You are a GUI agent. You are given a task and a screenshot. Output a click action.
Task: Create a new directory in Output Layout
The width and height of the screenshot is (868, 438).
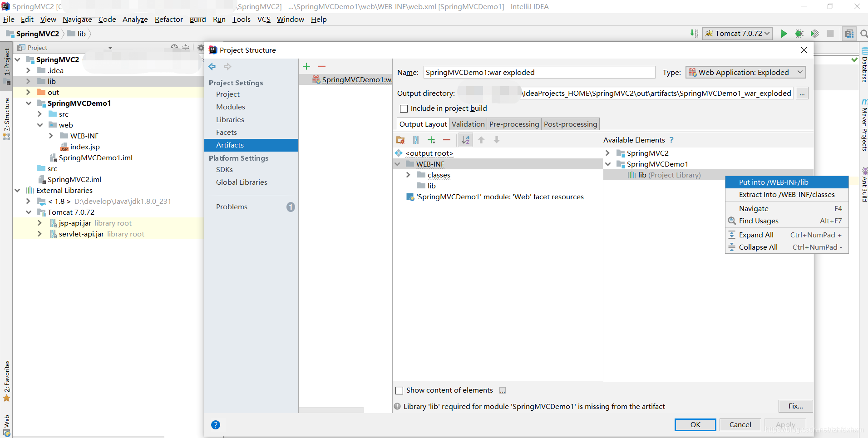[401, 140]
